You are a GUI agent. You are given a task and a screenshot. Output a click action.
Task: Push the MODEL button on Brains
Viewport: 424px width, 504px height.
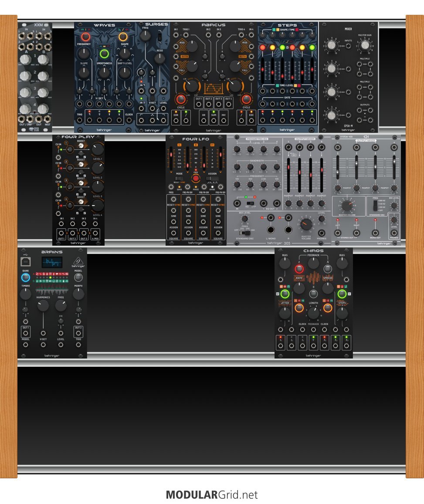pyautogui.click(x=78, y=277)
